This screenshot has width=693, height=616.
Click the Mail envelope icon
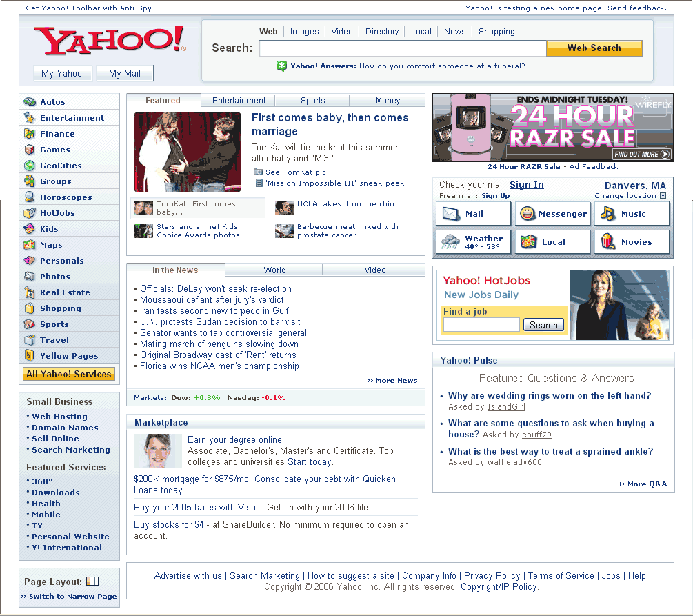[x=451, y=214]
